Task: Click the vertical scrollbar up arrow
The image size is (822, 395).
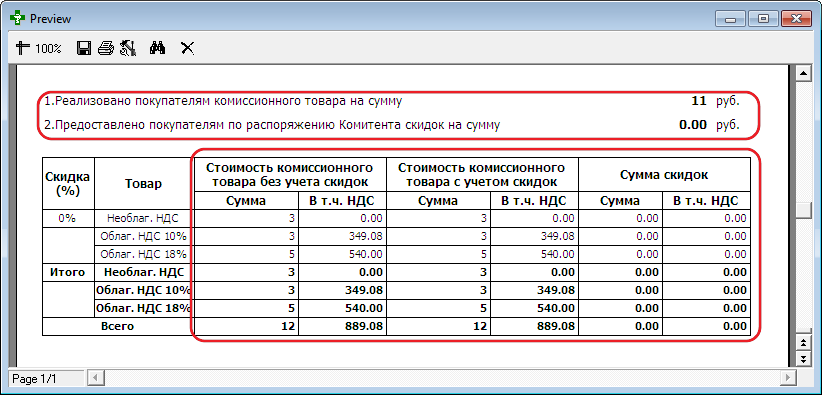Action: 803,74
